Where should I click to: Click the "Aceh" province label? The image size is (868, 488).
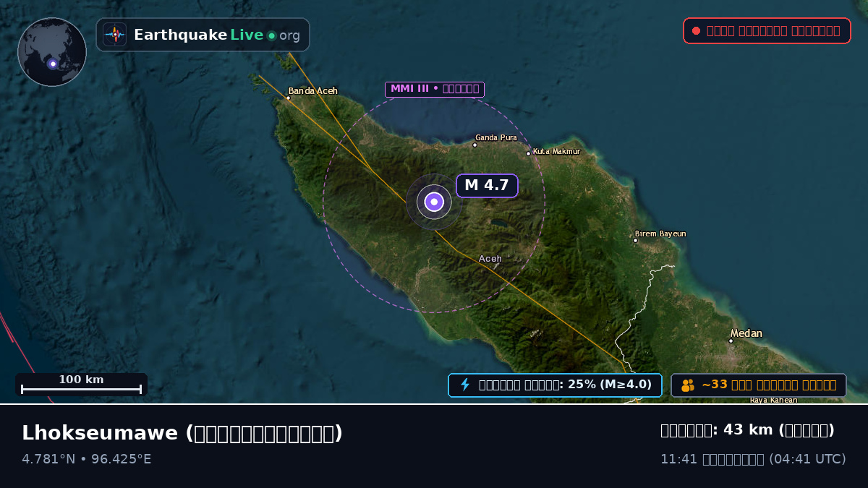tap(490, 259)
